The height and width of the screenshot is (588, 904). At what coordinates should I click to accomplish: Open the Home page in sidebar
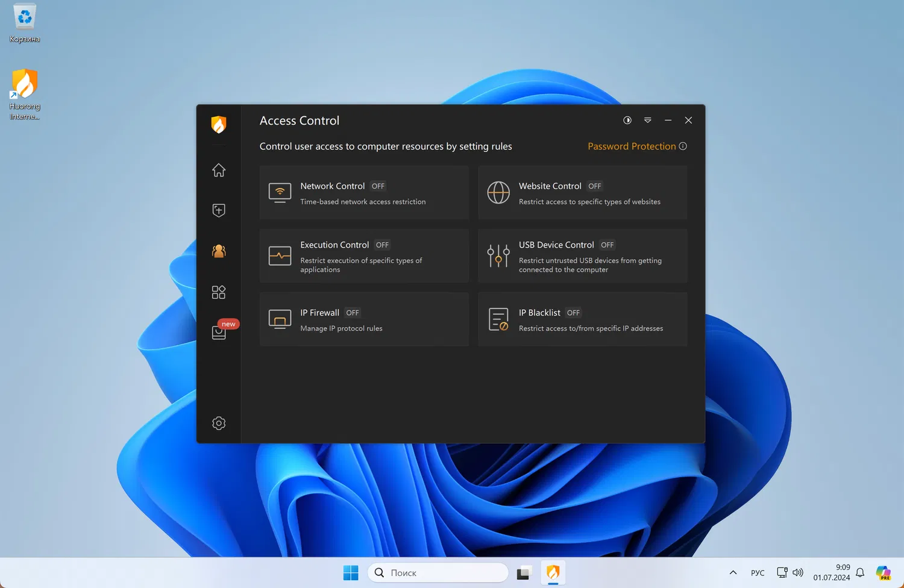click(219, 170)
